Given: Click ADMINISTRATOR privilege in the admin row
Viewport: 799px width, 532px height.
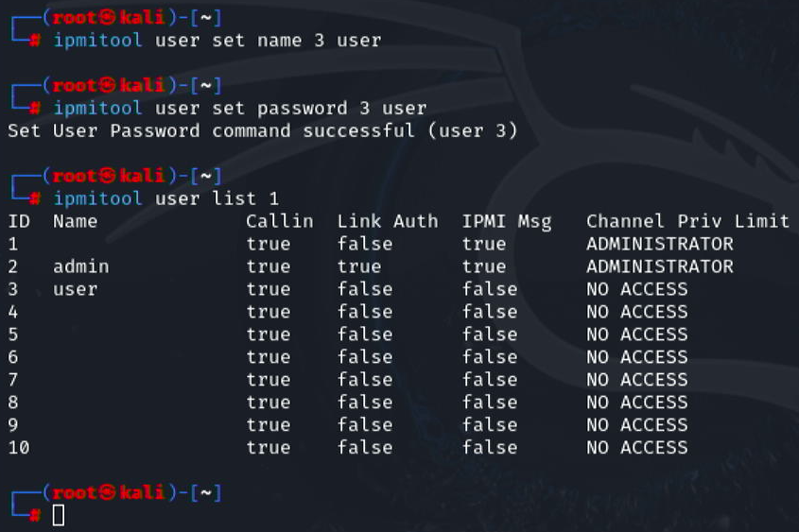Looking at the screenshot, I should (x=659, y=266).
